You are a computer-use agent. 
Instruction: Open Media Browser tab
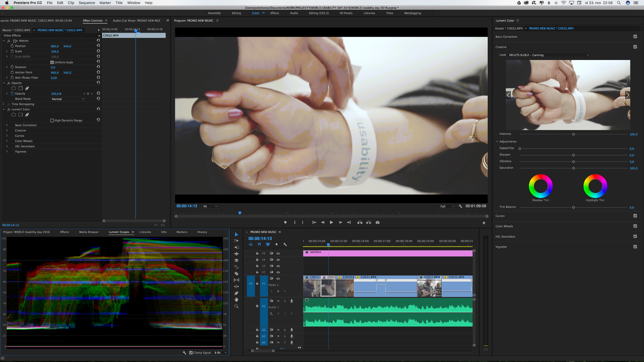(x=89, y=232)
